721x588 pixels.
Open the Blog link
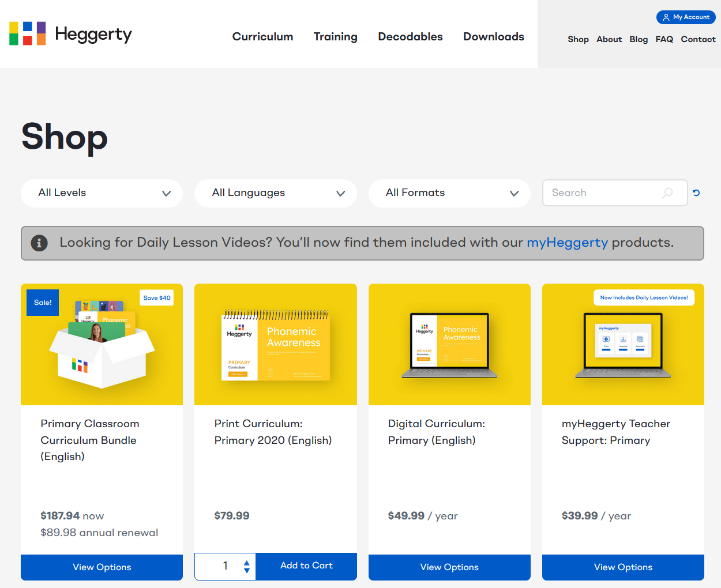tap(639, 39)
